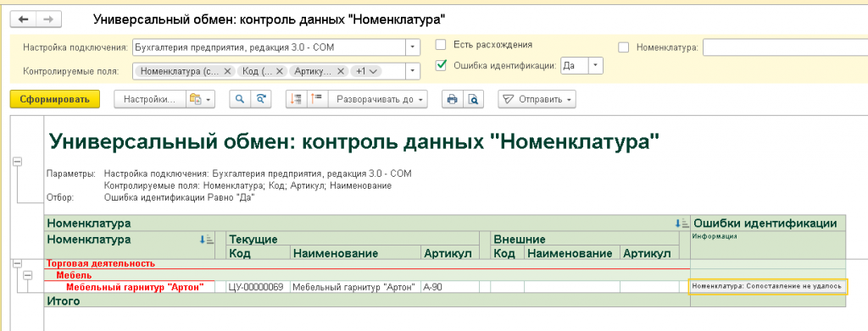Open the Ошибка идентификации value dropdown
868x331 pixels.
click(x=595, y=65)
